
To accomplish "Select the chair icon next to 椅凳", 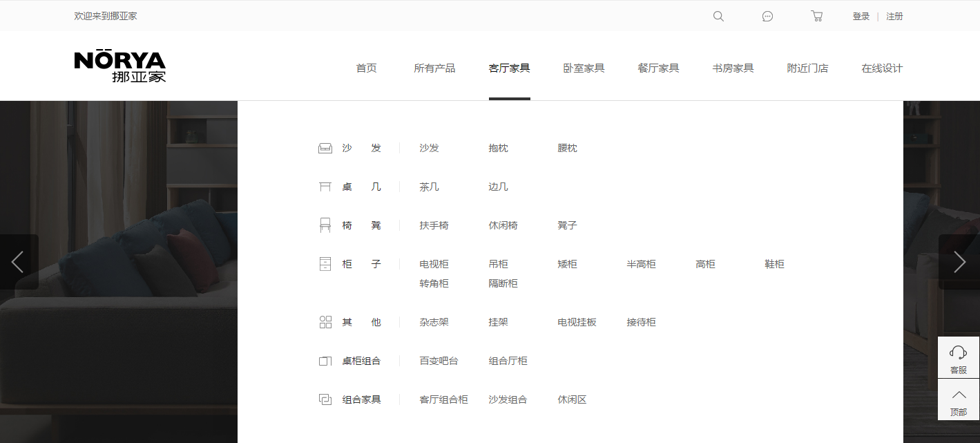I will coord(325,225).
